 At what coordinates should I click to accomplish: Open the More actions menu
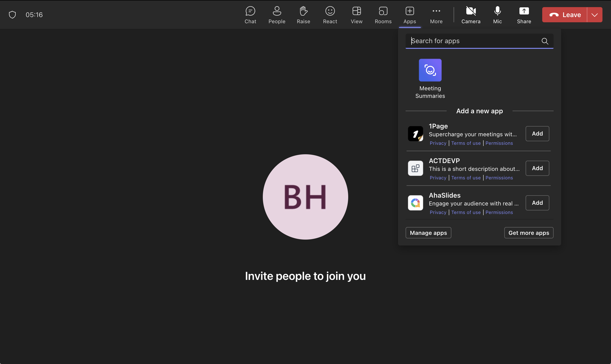point(436,15)
